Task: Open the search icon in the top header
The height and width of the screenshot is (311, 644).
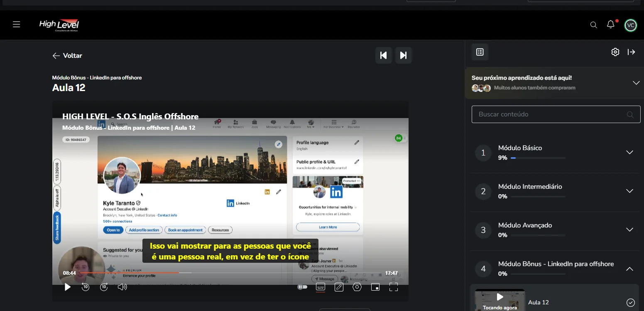Action: click(x=594, y=25)
